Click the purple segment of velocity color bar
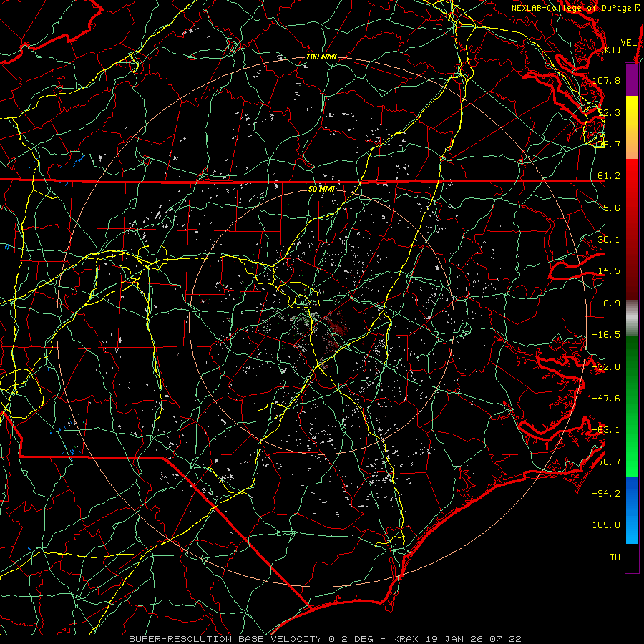644x644 pixels. 632,79
